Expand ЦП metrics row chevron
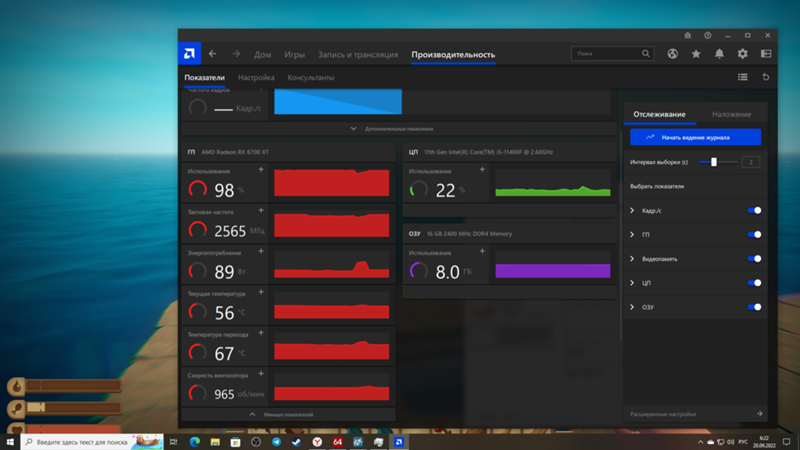This screenshot has width=800, height=450. tap(632, 283)
